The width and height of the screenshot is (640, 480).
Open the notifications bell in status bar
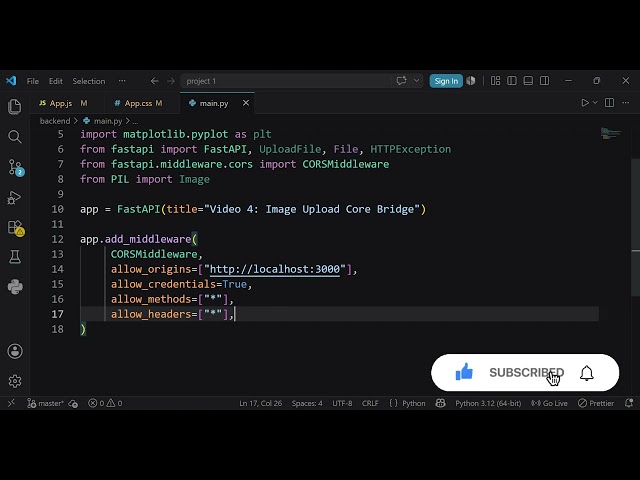[629, 403]
